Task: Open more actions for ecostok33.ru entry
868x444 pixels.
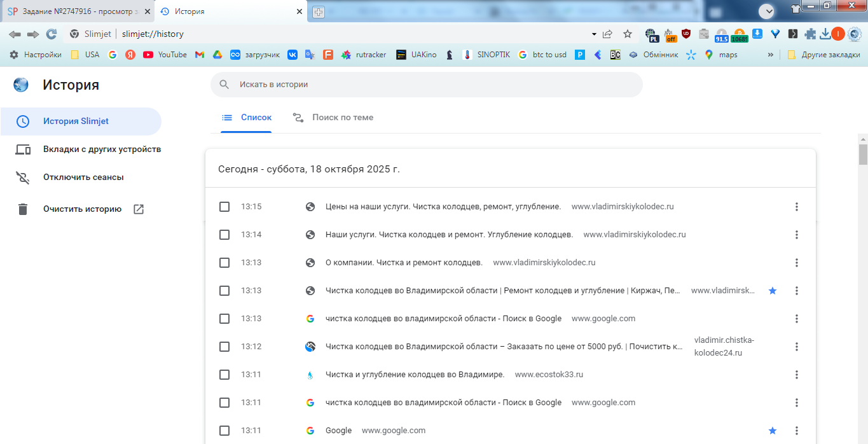Action: click(x=796, y=375)
